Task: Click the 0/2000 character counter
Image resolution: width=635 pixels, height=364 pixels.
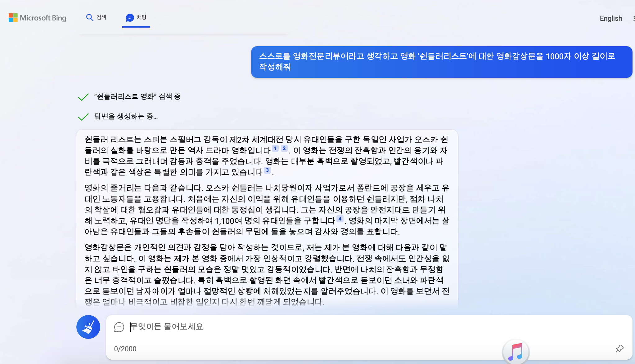Action: (125, 349)
